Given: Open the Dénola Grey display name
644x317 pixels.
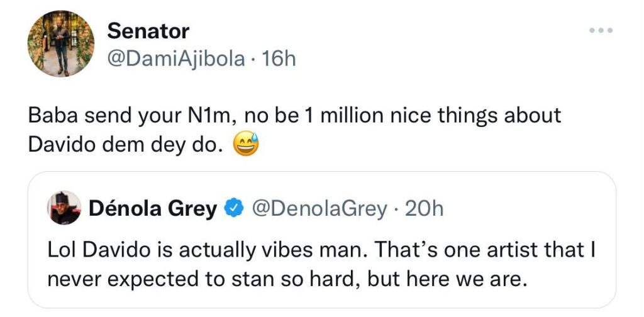Looking at the screenshot, I should (x=153, y=208).
